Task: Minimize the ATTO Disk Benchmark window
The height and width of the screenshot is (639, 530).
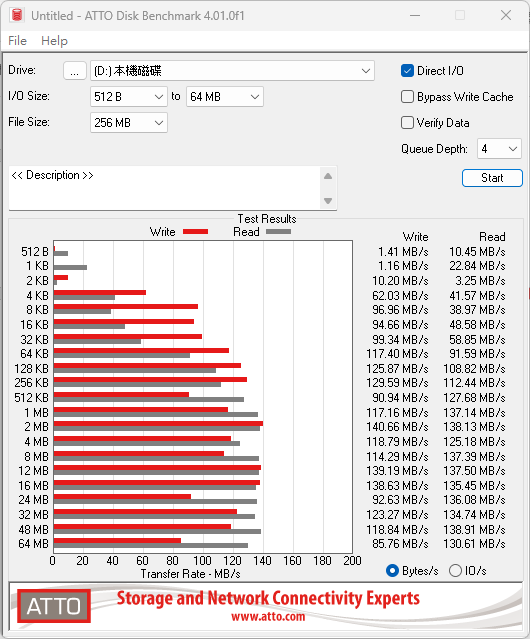Action: pyautogui.click(x=415, y=15)
